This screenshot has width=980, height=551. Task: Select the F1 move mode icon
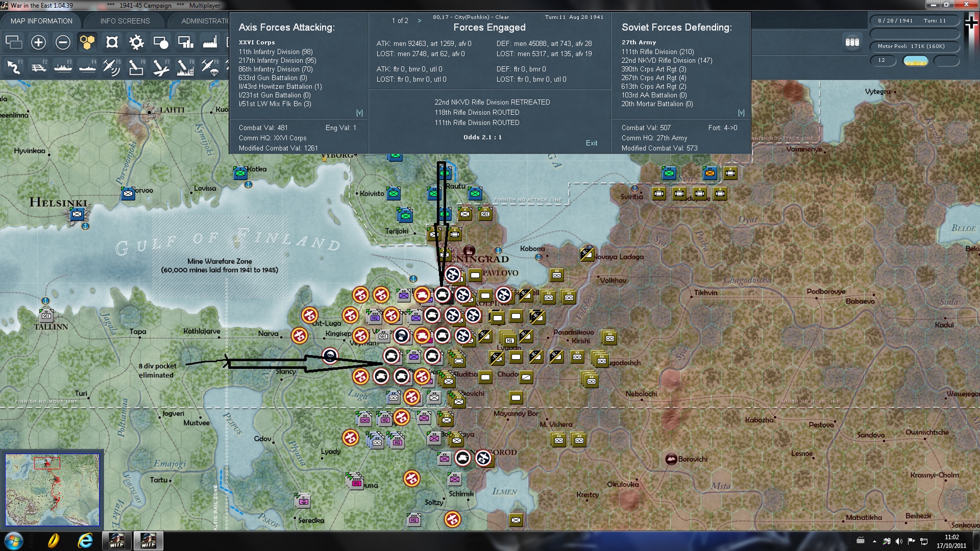click(14, 67)
